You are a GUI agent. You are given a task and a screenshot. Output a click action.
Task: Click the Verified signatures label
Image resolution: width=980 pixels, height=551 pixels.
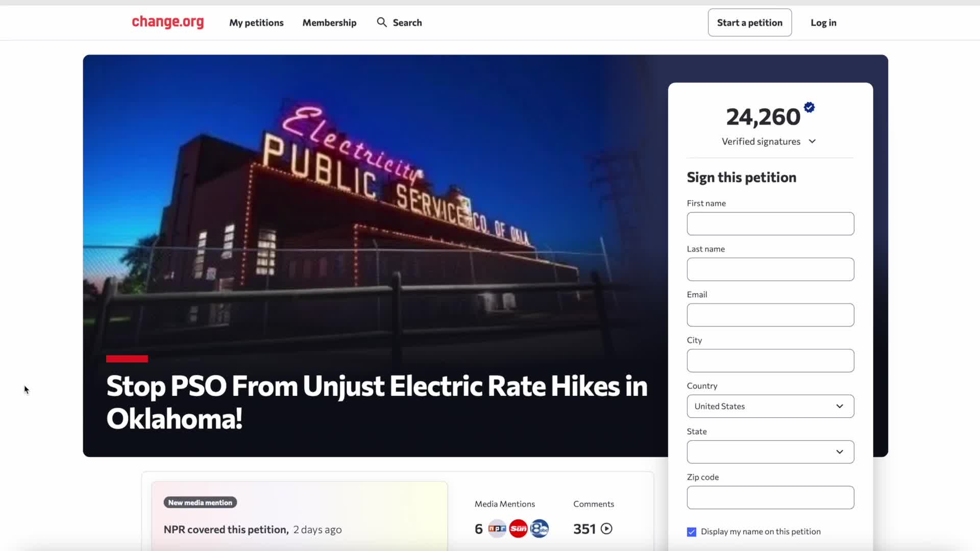click(761, 141)
